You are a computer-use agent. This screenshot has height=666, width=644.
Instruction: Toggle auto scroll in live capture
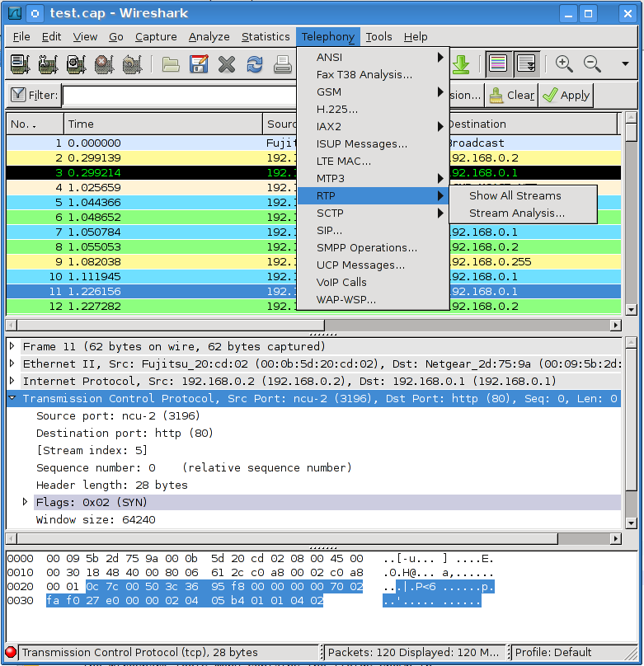pos(526,64)
